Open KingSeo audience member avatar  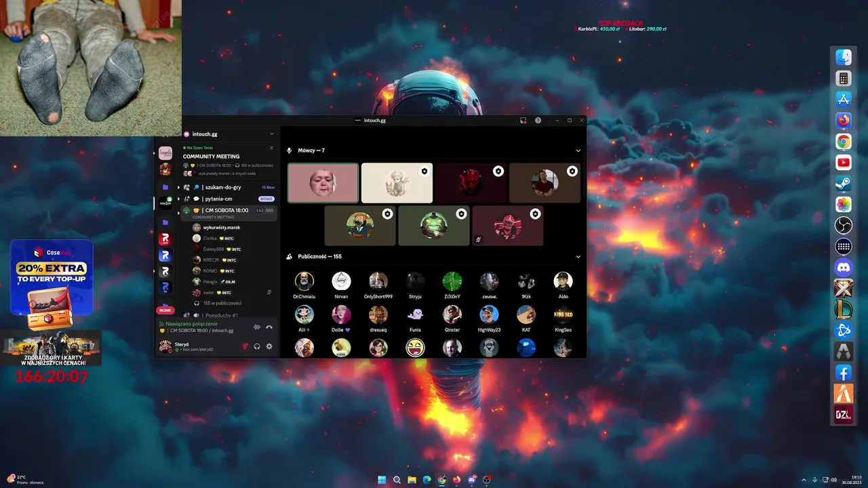[x=563, y=314]
